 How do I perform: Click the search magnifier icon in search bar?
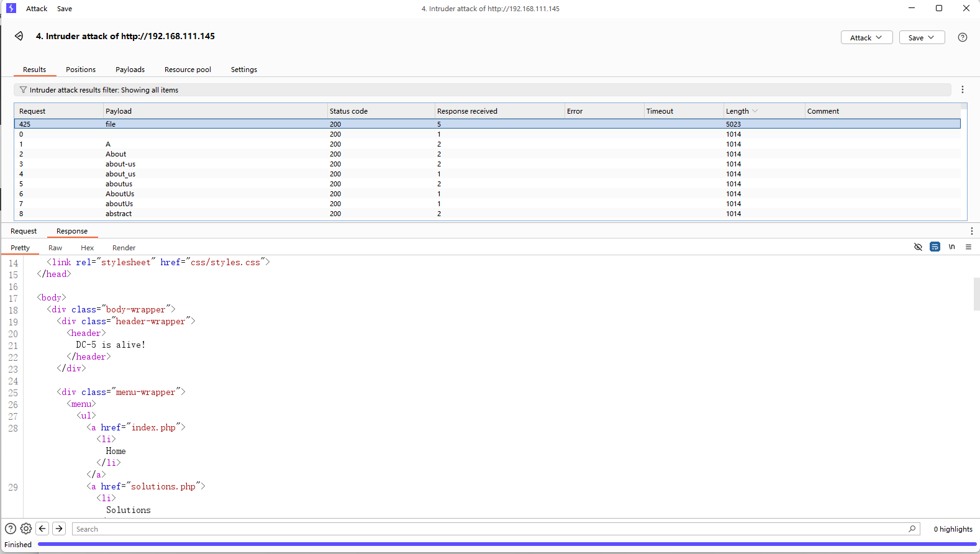pyautogui.click(x=912, y=529)
